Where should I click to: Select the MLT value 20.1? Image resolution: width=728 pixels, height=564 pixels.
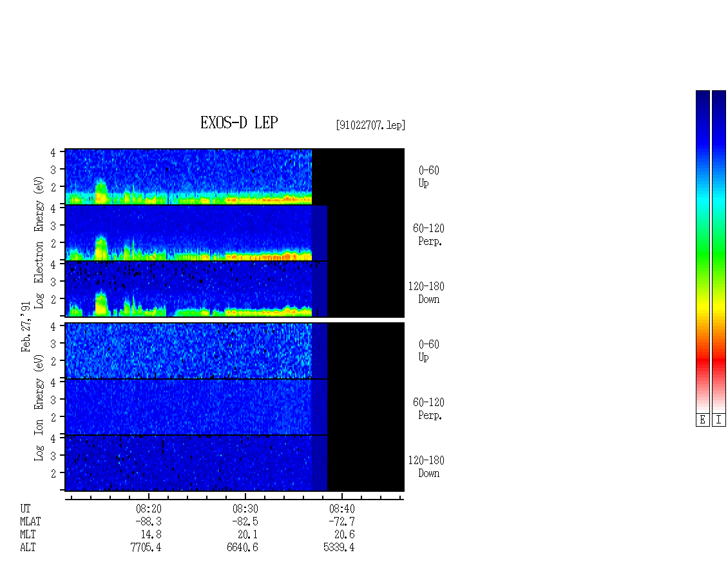tap(247, 535)
